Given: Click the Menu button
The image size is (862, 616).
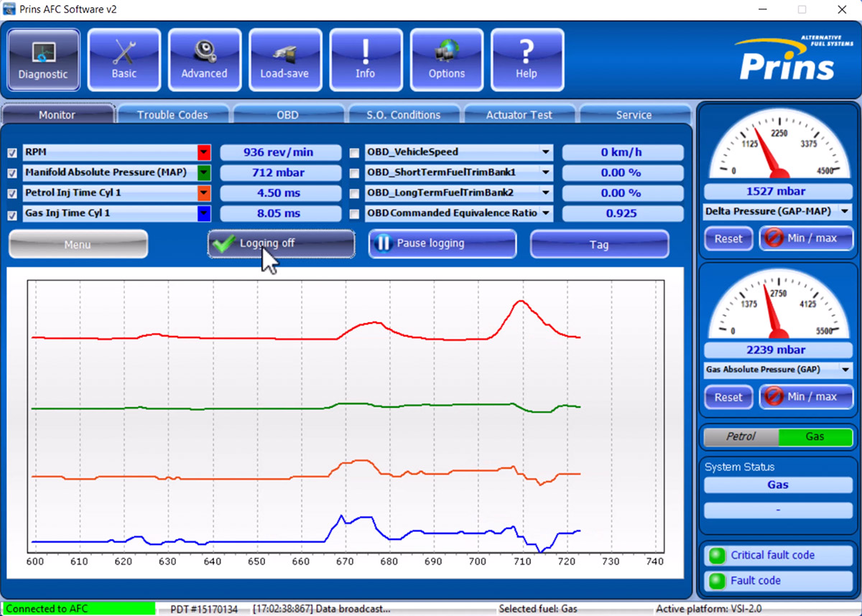Looking at the screenshot, I should point(78,244).
